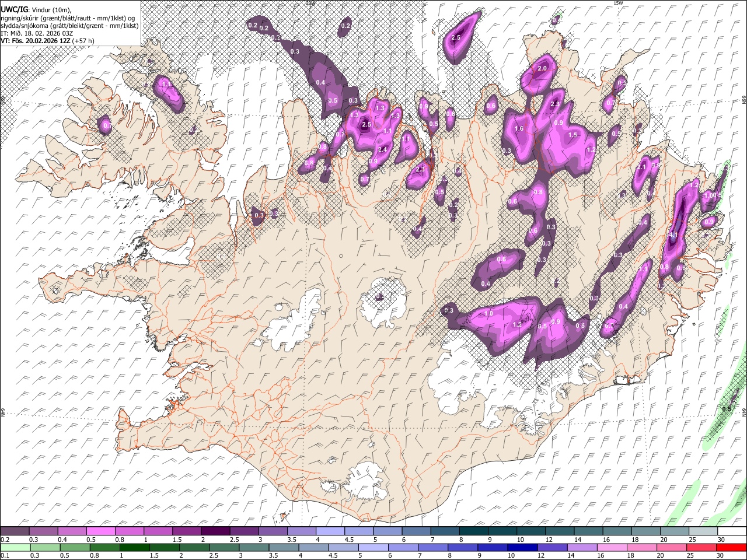Select the 1.5 swatch in the purple legend row
The width and height of the screenshot is (747, 560).
coord(187,531)
